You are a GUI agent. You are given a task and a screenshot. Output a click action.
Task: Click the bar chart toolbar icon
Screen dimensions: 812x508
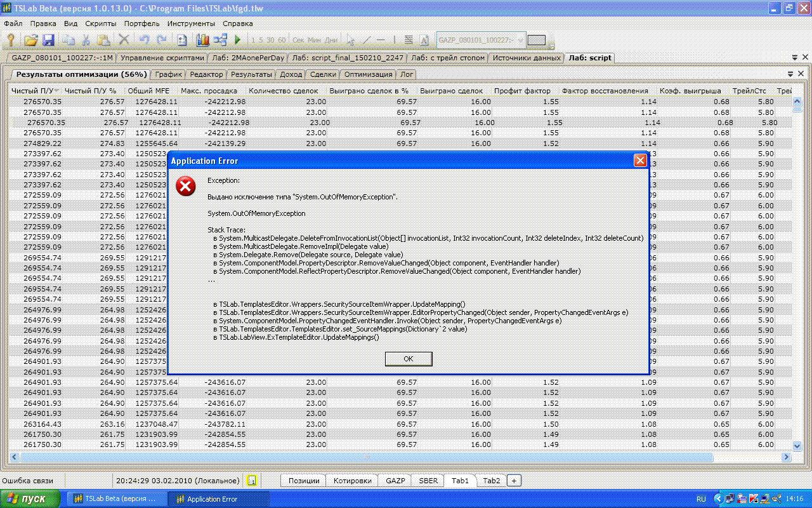(x=202, y=40)
